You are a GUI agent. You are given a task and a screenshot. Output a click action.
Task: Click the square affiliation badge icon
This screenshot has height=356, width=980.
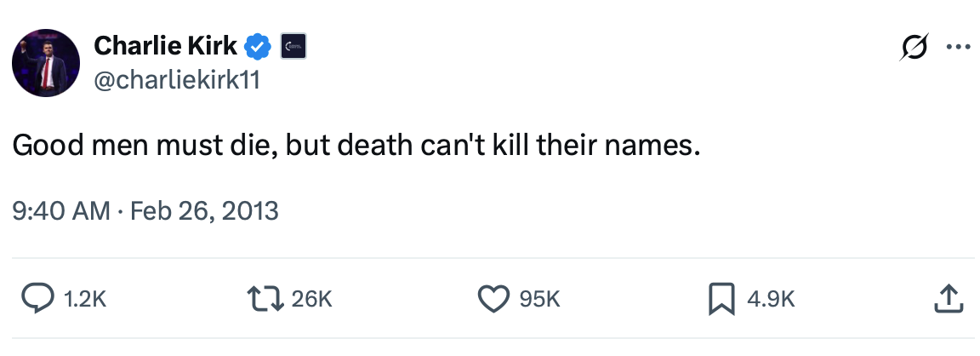(x=292, y=46)
